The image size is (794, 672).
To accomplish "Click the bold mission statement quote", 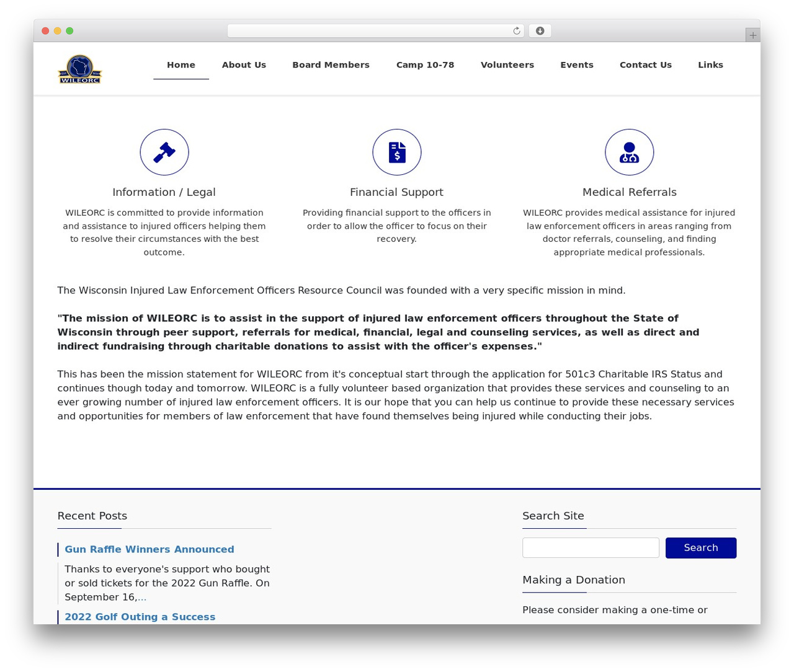I will pyautogui.click(x=378, y=332).
